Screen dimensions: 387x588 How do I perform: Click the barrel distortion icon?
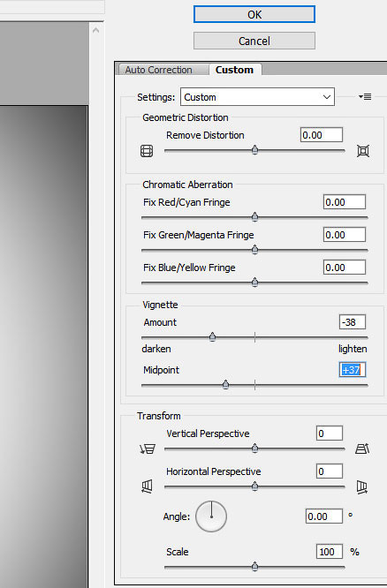click(147, 151)
